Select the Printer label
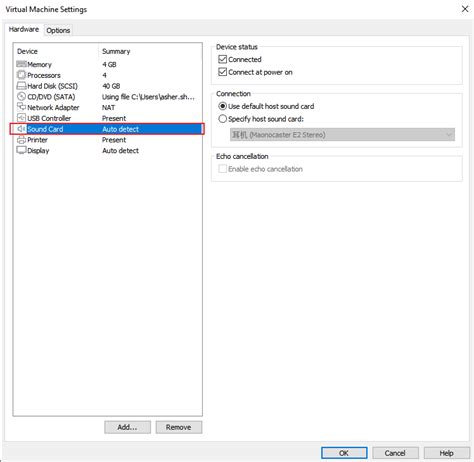The height and width of the screenshot is (462, 474). pyautogui.click(x=37, y=140)
